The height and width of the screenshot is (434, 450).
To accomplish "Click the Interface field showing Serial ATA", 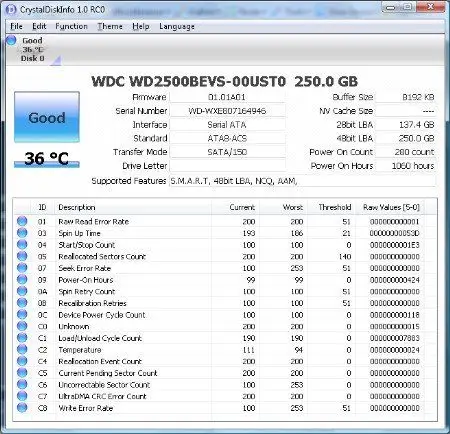I will [x=227, y=125].
